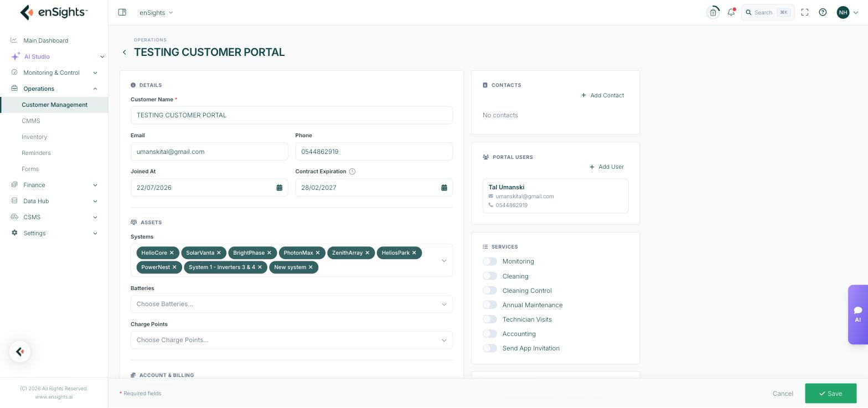
Task: Click Add Contact
Action: 602,95
